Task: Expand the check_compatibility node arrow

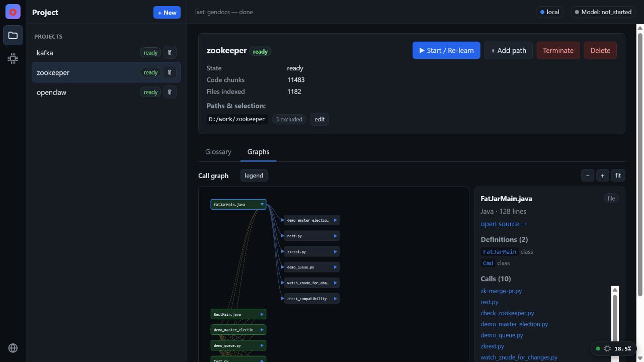Action: point(335,299)
